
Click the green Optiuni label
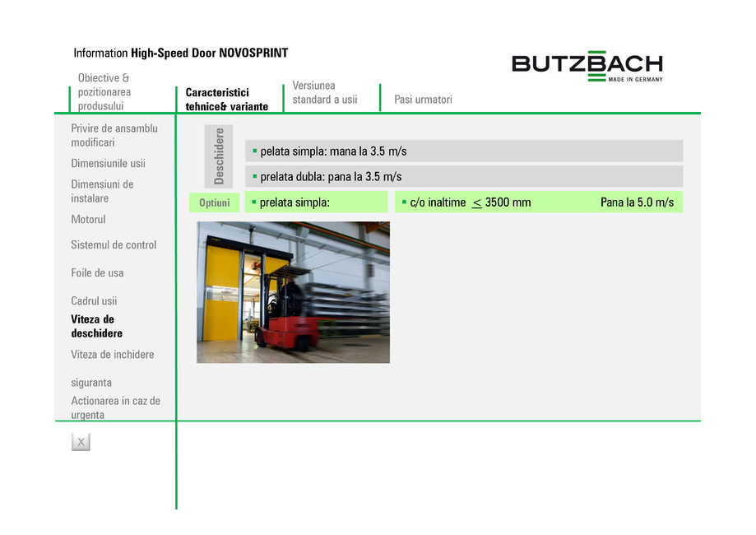(214, 202)
